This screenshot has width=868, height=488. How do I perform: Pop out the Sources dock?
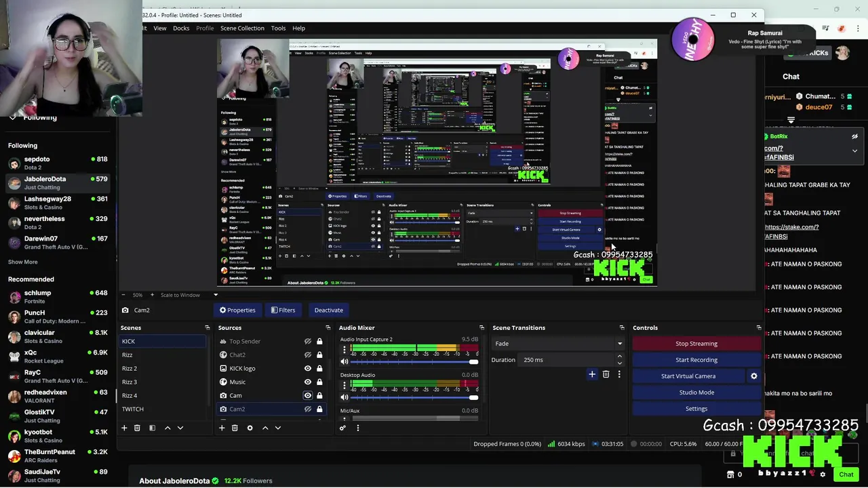[x=329, y=327]
